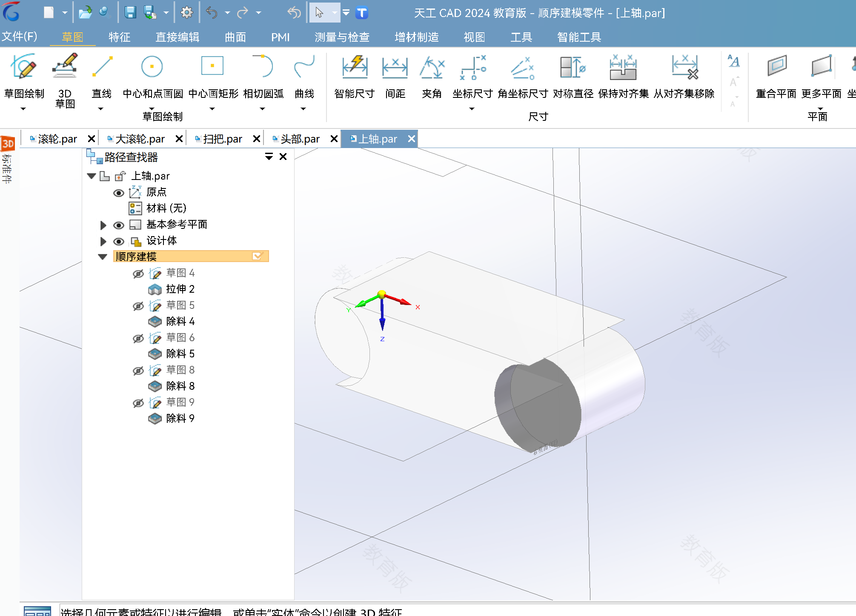The width and height of the screenshot is (856, 616).
Task: Open the 坐标尺寸 dropdown arrow
Action: [x=472, y=109]
